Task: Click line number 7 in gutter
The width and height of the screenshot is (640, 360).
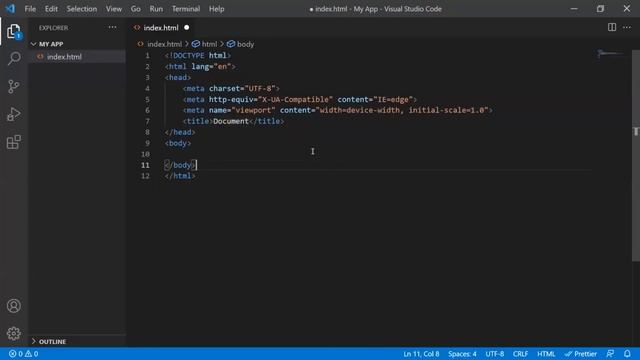Action: point(147,121)
